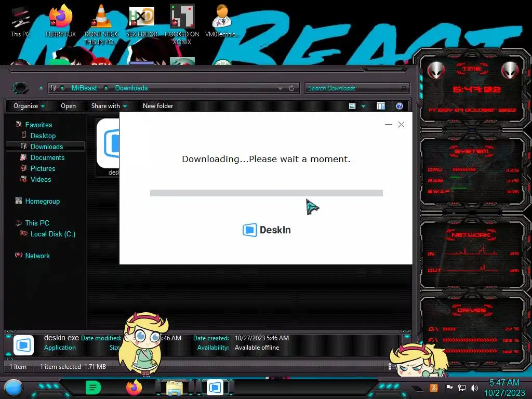Click Open in Explorer toolbar

[x=68, y=106]
